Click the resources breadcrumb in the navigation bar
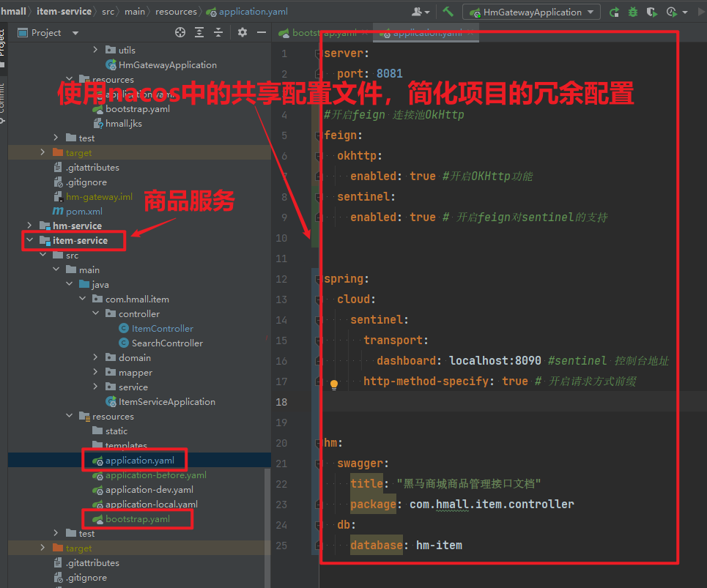The width and height of the screenshot is (707, 588). (177, 12)
